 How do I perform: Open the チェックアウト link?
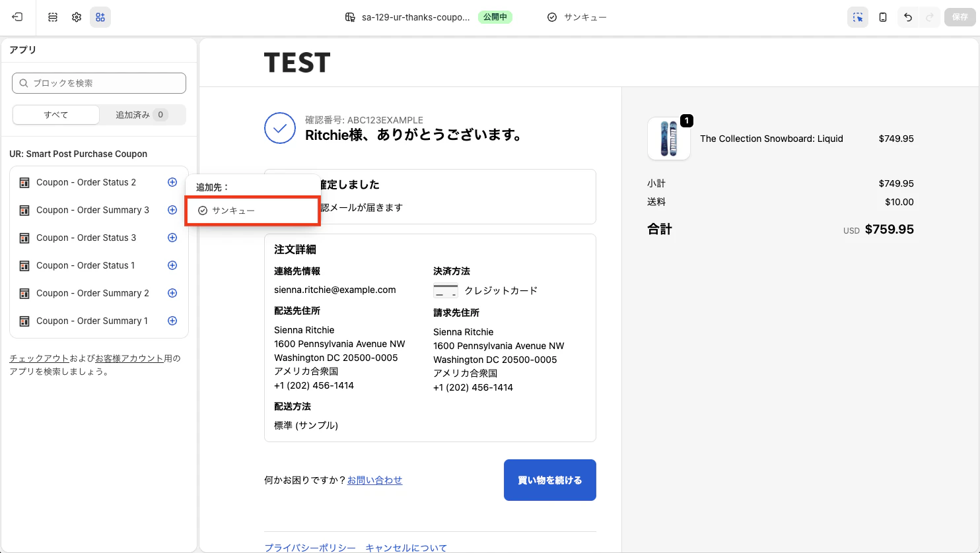[x=39, y=358]
